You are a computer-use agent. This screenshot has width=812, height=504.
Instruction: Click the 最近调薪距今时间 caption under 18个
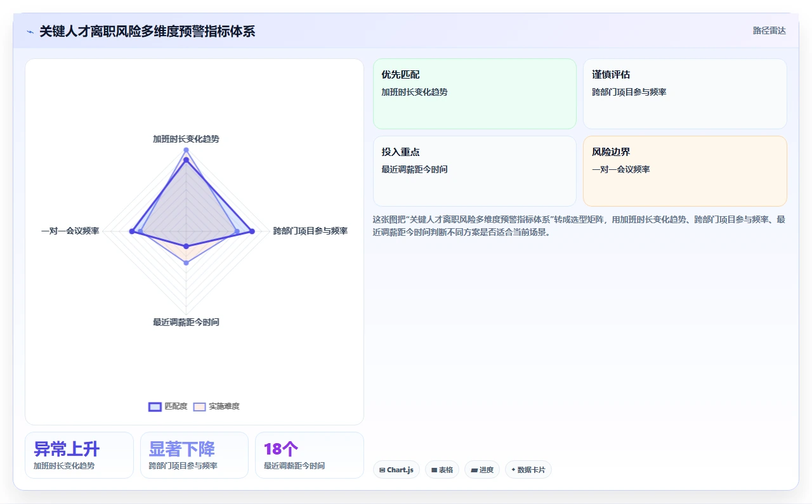click(294, 465)
